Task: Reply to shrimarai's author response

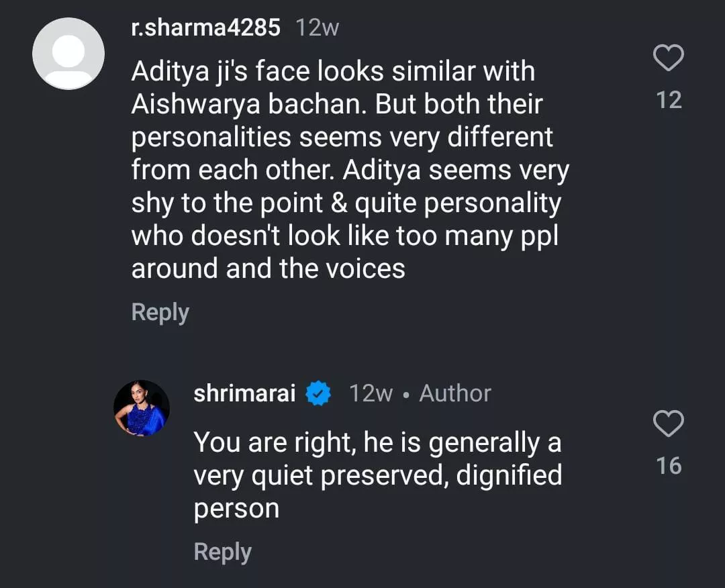Action: tap(222, 552)
